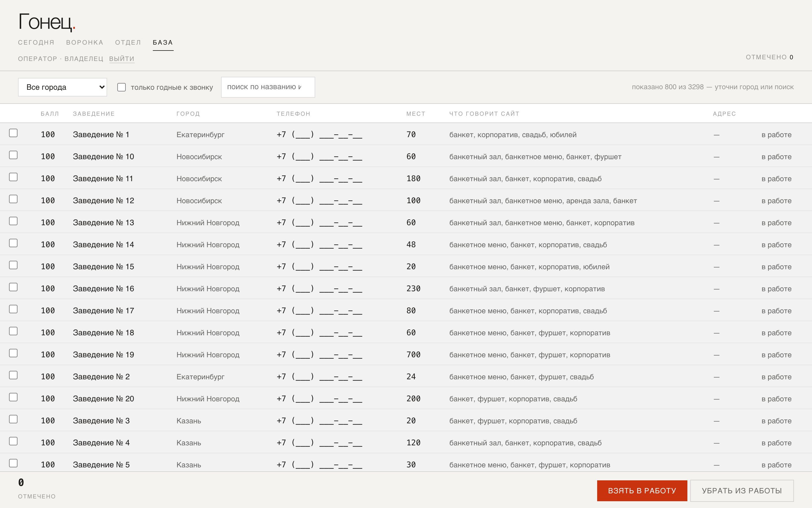Click the site keywords of Заведение № 12

tap(543, 201)
